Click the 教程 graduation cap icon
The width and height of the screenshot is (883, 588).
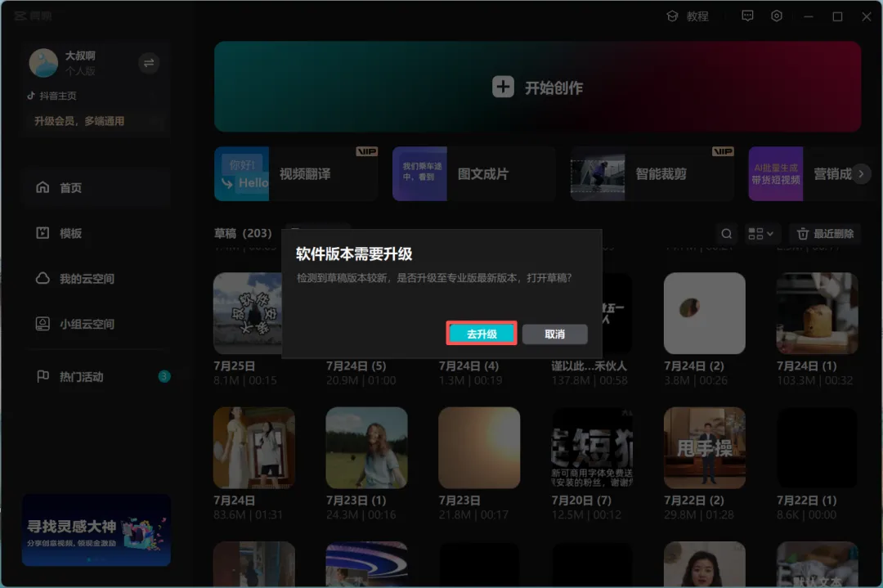pyautogui.click(x=672, y=16)
